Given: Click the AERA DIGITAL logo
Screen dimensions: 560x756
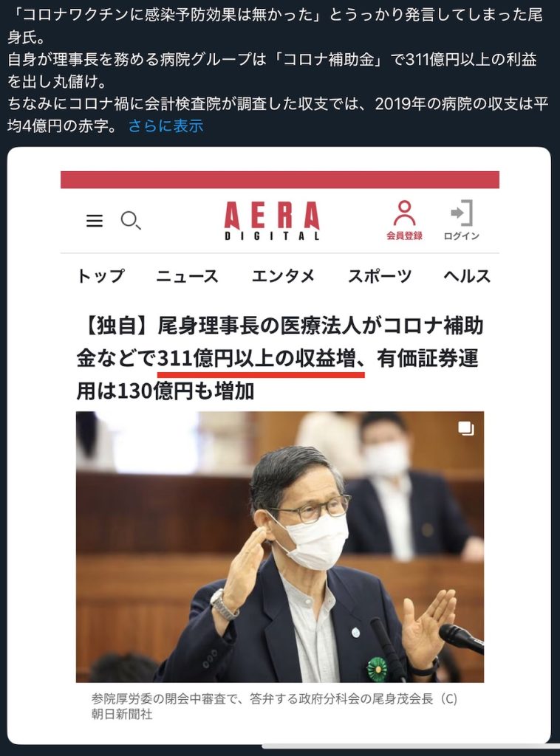Looking at the screenshot, I should (x=272, y=221).
